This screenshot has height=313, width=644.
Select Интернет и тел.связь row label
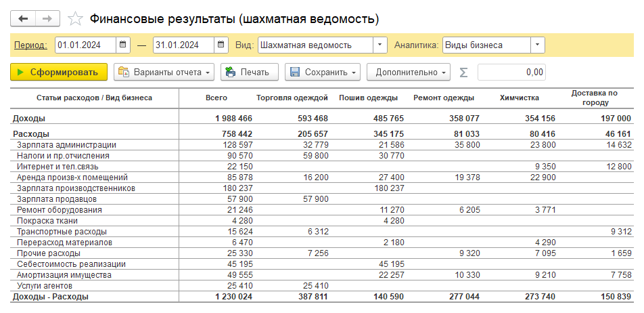point(57,167)
